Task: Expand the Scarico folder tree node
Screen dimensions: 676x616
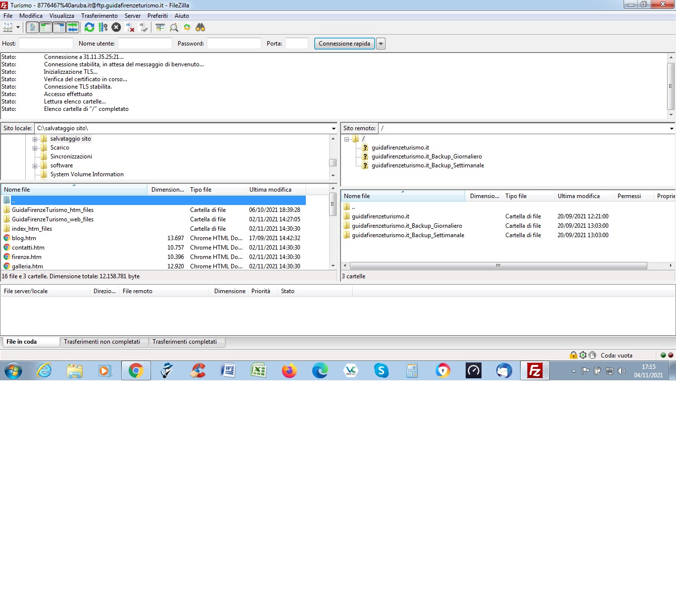Action: click(35, 148)
